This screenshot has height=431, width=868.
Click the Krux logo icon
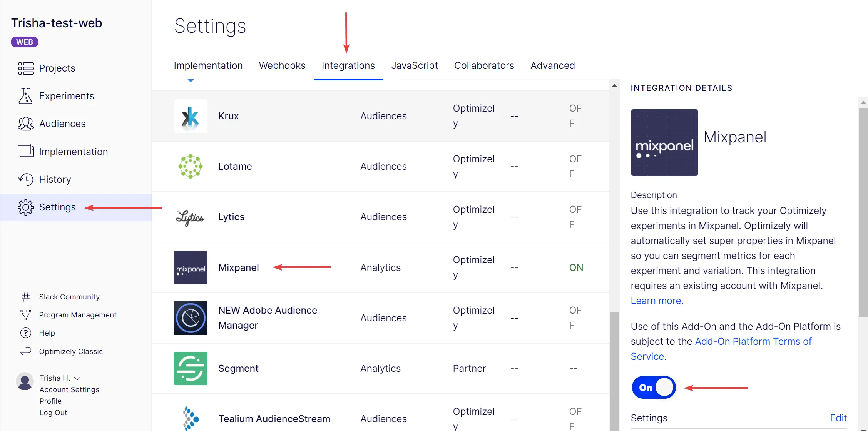[191, 116]
